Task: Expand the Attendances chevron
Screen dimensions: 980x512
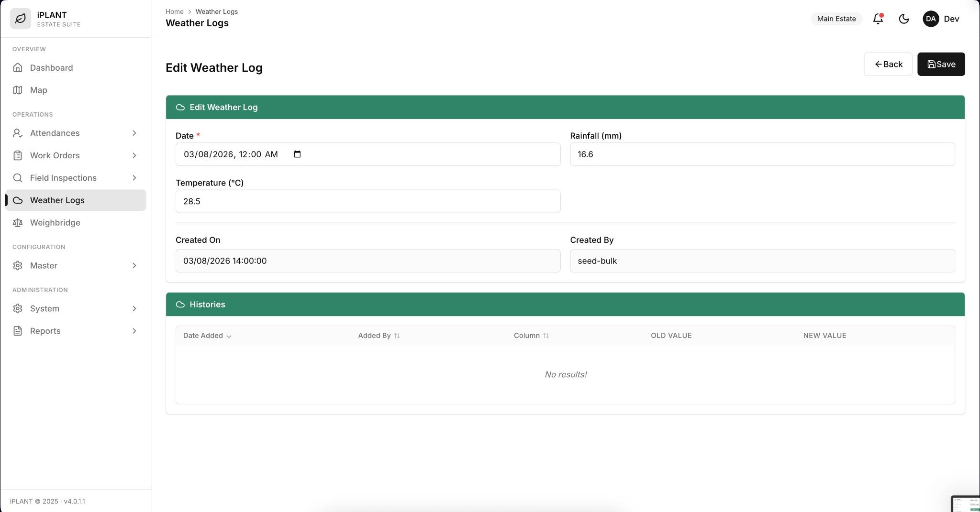Action: pyautogui.click(x=134, y=133)
